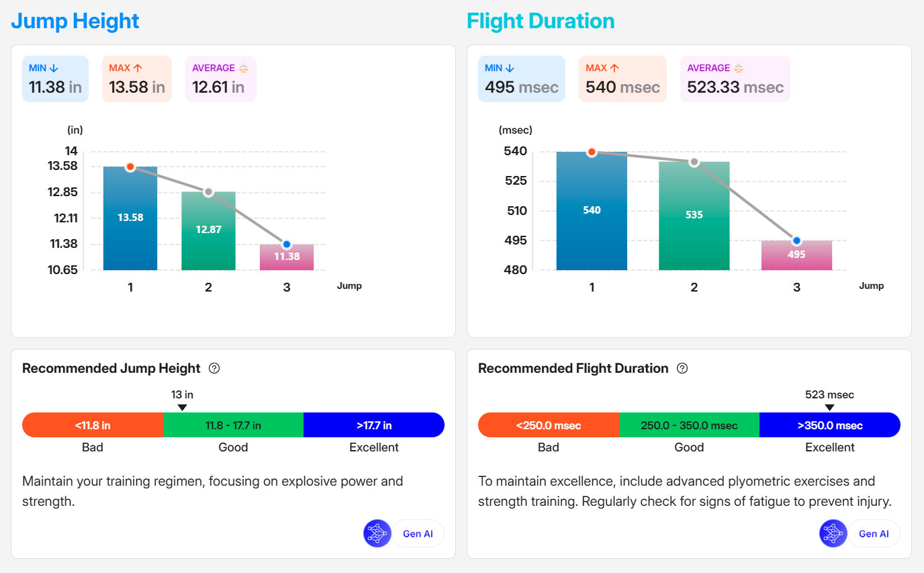Screen dimensions: 924x573
Task: Click the Recommended Jump Height help icon
Action: (x=214, y=368)
